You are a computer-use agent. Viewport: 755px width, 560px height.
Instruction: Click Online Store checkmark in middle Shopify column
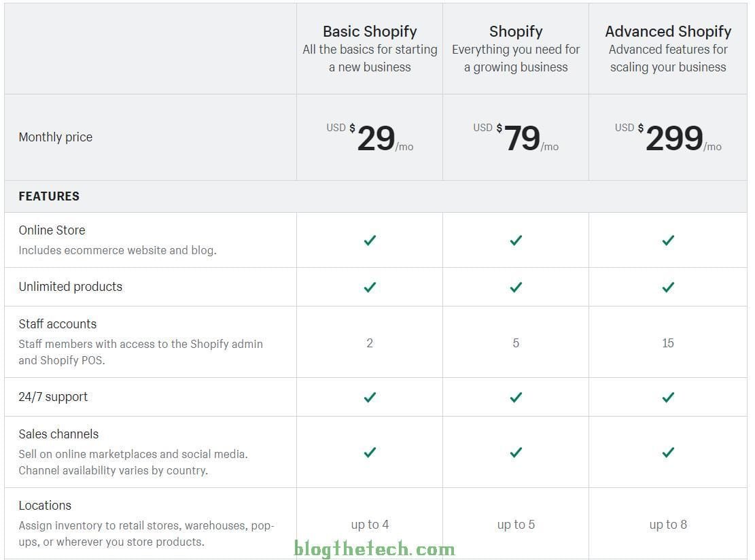point(516,240)
